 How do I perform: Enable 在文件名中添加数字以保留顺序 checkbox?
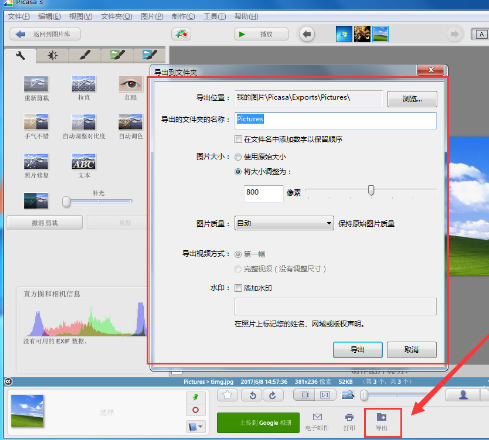(x=238, y=139)
